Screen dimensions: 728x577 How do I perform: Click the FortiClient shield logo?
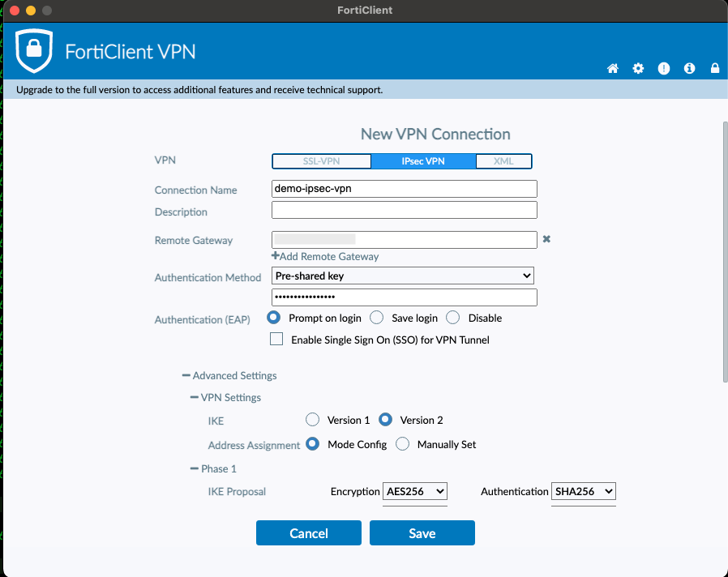pos(34,50)
